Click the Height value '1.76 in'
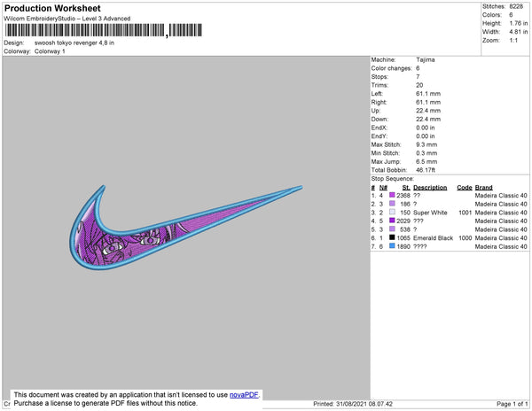This screenshot has height=411, width=532. (x=519, y=23)
